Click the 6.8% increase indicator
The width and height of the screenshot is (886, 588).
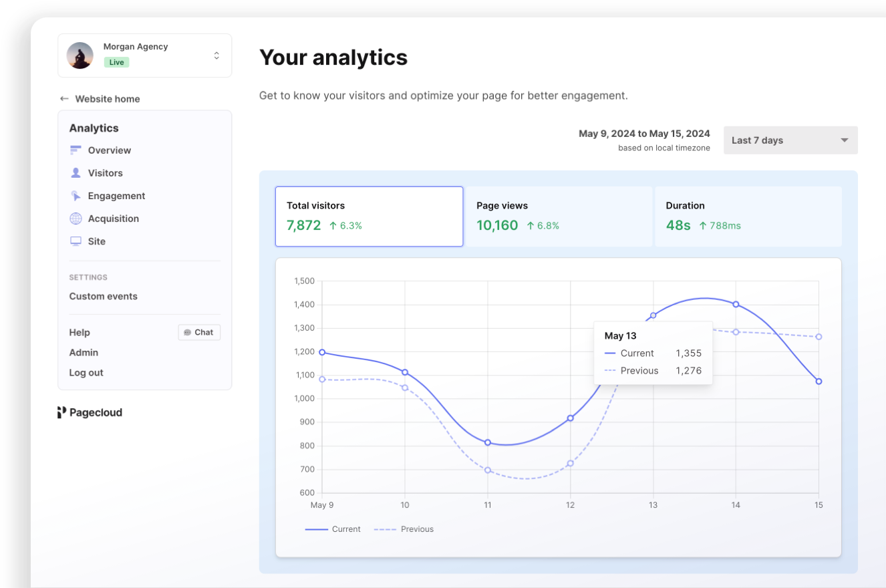click(x=543, y=226)
